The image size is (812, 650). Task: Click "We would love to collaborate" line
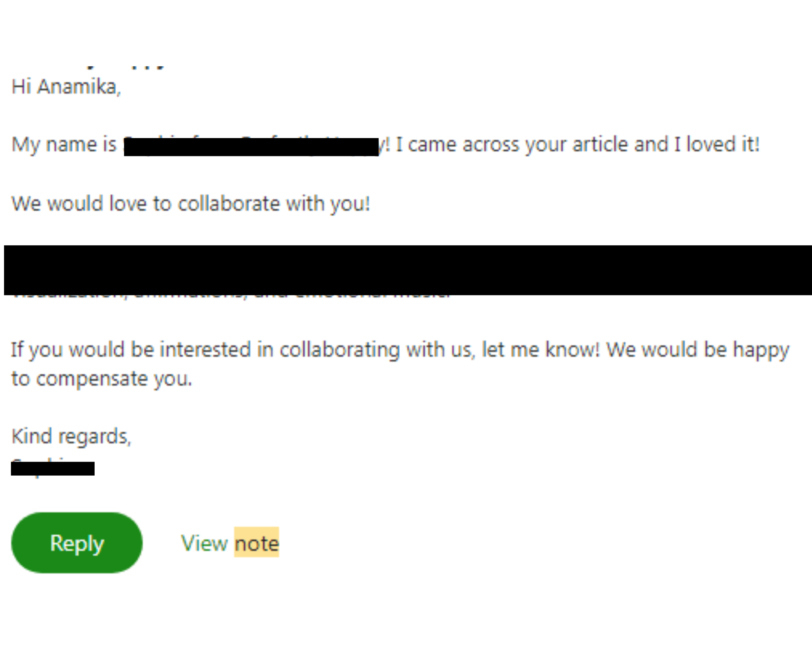click(x=190, y=204)
